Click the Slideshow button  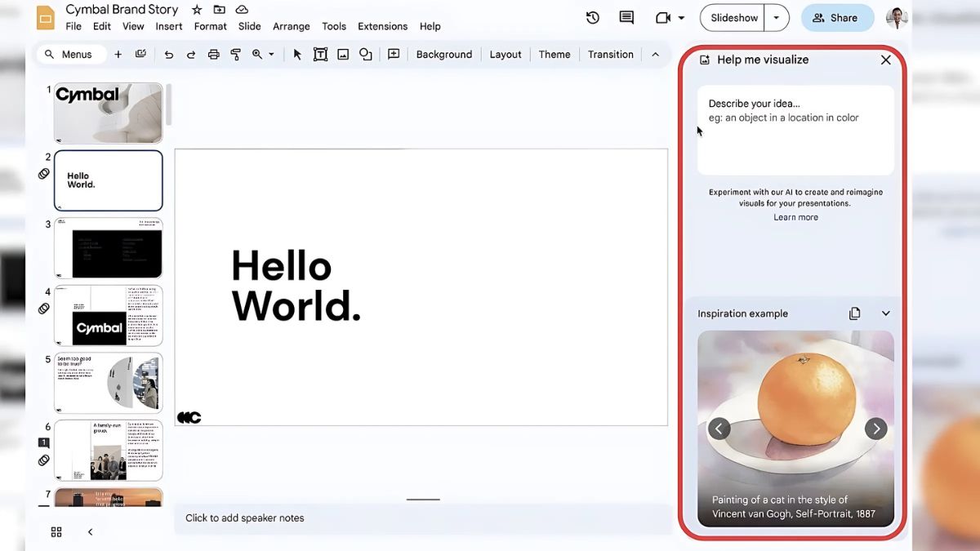pos(734,18)
